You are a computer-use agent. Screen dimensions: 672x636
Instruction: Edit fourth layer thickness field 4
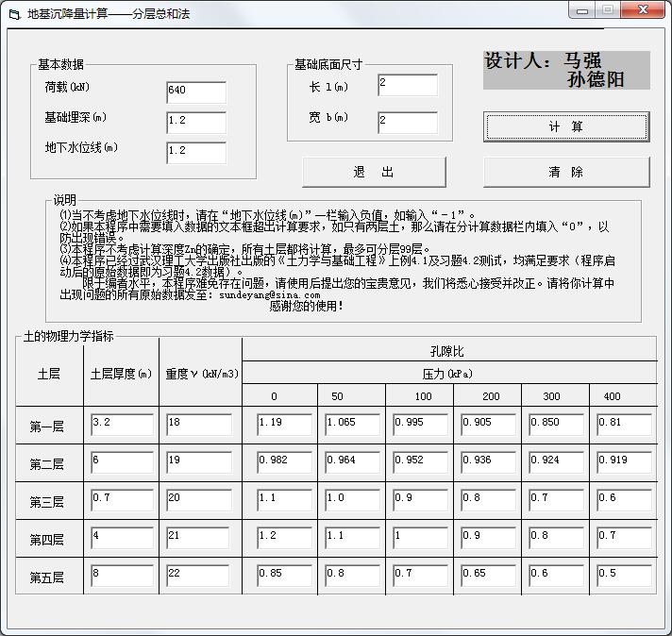[122, 538]
